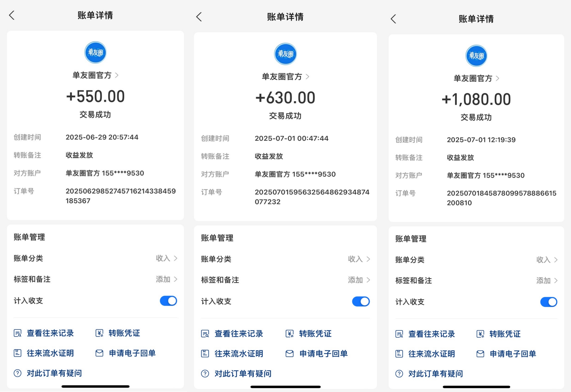Tap back arrow in the +550.00 bill screen
The height and width of the screenshot is (392, 571).
(12, 15)
